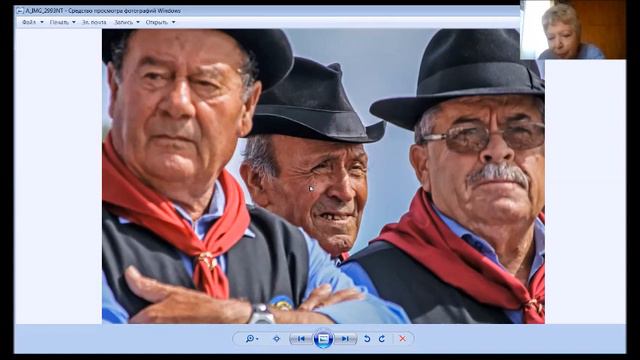Click the webcam video thumbnail
Viewport: 640px width, 360px height.
coord(573,30)
